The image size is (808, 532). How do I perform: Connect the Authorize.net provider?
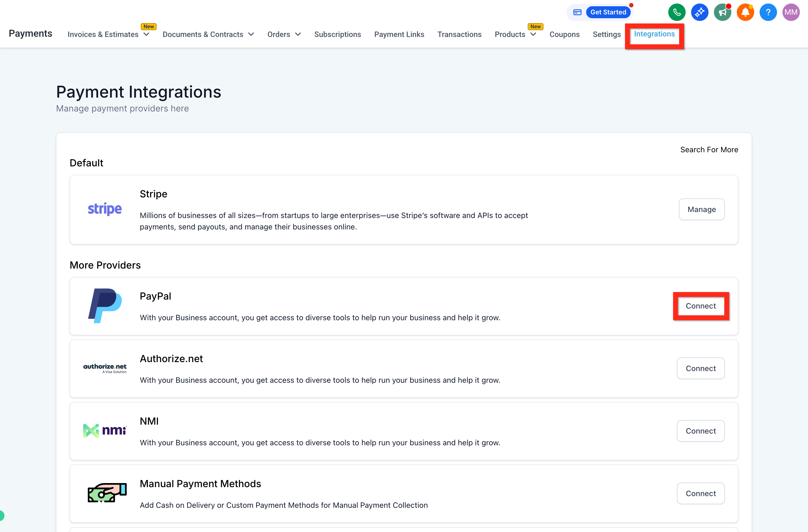tap(701, 368)
